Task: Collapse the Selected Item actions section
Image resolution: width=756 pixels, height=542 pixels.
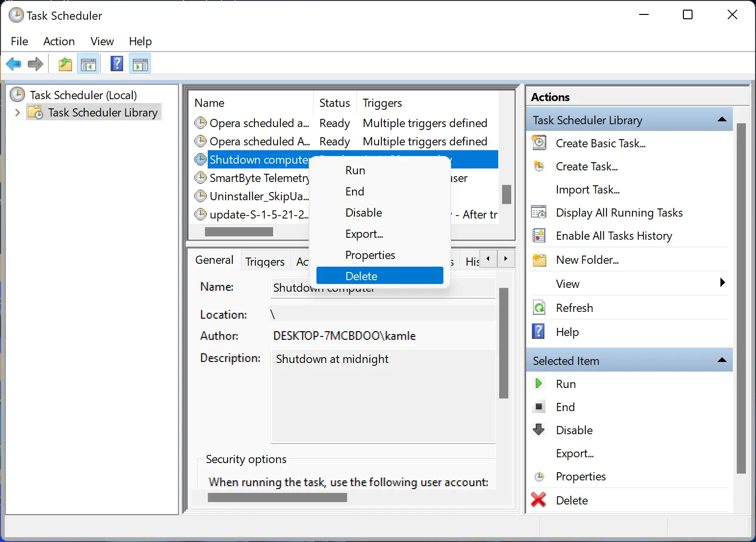Action: [x=721, y=361]
